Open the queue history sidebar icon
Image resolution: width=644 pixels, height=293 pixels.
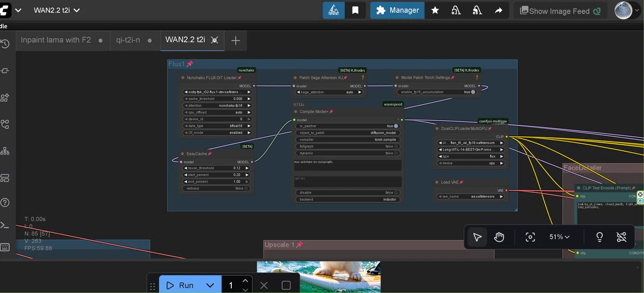tap(5, 44)
